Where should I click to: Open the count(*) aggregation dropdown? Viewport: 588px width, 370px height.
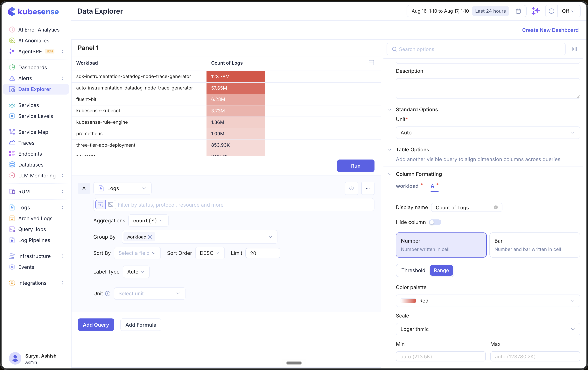pyautogui.click(x=148, y=221)
